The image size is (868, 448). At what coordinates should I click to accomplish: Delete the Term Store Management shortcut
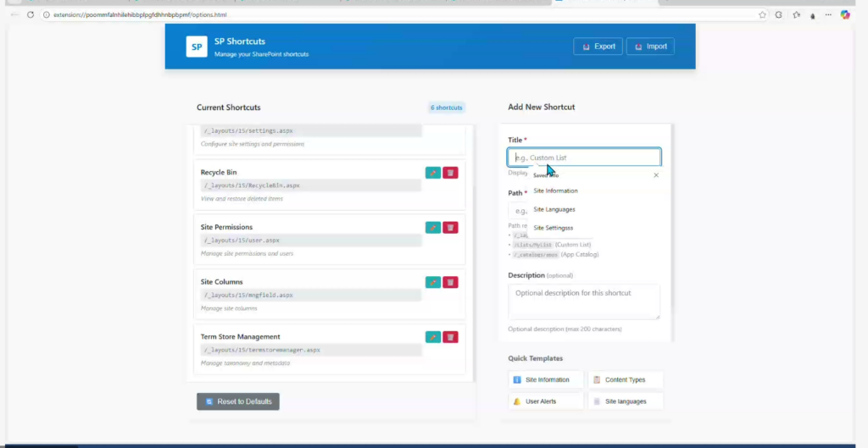tap(450, 337)
